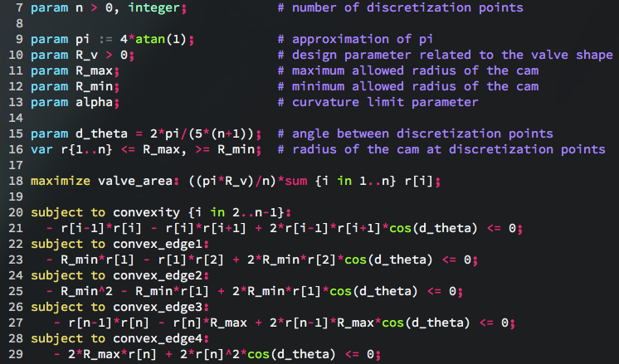Click line number 7 in the gutter
The image size is (619, 364).
click(19, 8)
